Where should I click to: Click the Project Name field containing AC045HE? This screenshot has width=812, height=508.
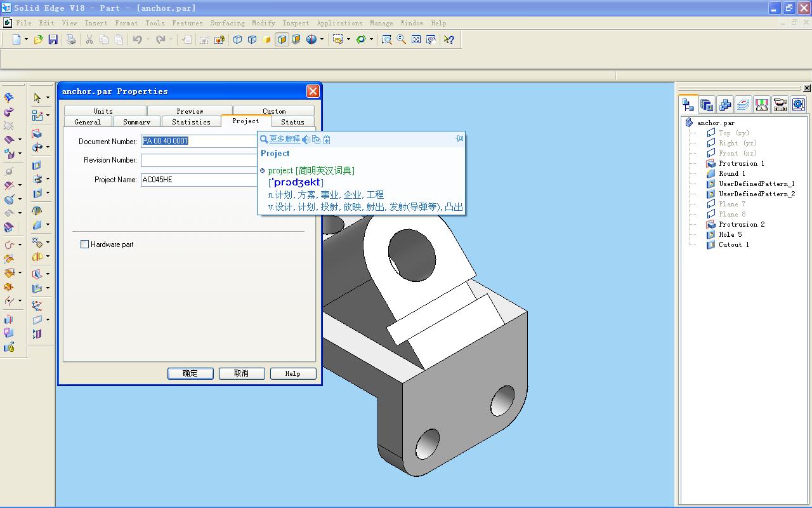click(x=199, y=180)
